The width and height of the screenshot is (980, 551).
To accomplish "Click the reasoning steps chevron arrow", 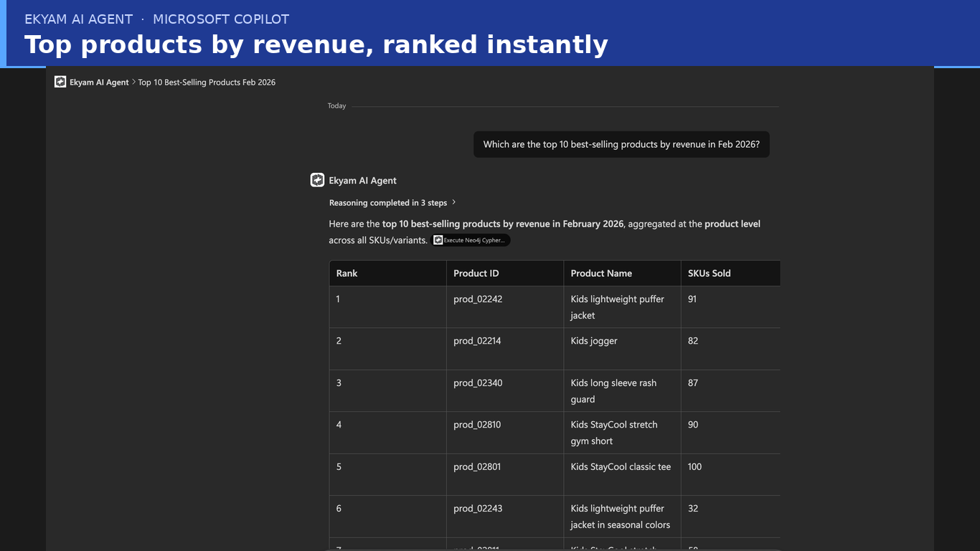I will [x=453, y=202].
